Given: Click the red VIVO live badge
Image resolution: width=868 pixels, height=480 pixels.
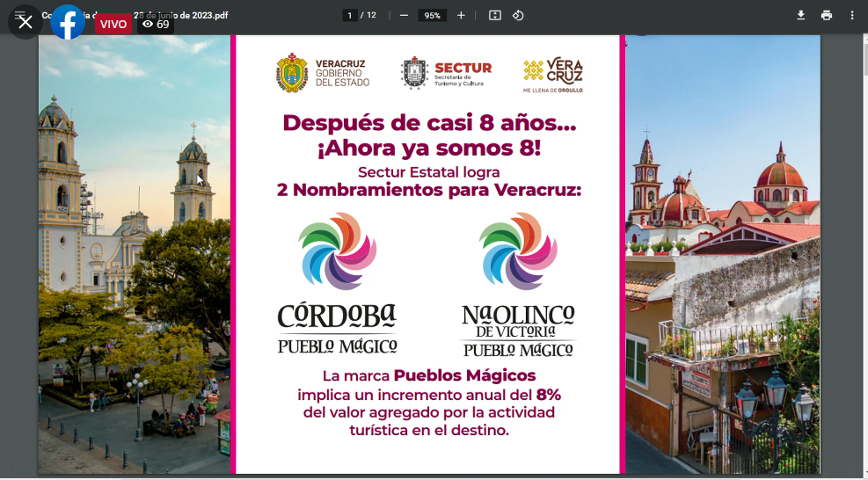Looking at the screenshot, I should [113, 24].
